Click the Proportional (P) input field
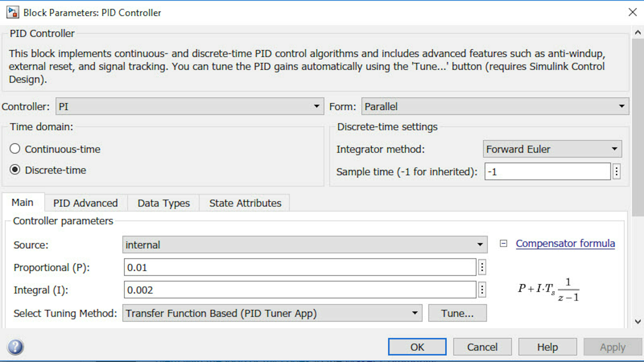 [x=300, y=267]
